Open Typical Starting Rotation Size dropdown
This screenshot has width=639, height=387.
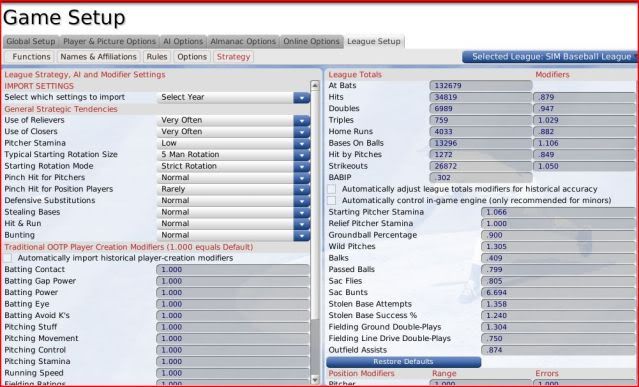tap(234, 154)
